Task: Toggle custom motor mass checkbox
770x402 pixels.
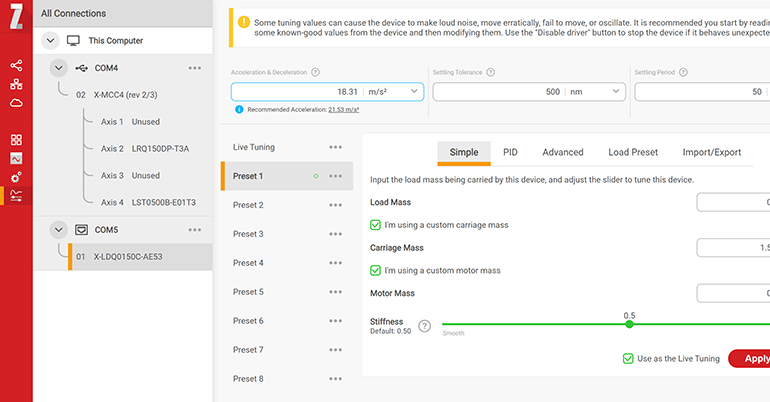Action: [x=376, y=270]
